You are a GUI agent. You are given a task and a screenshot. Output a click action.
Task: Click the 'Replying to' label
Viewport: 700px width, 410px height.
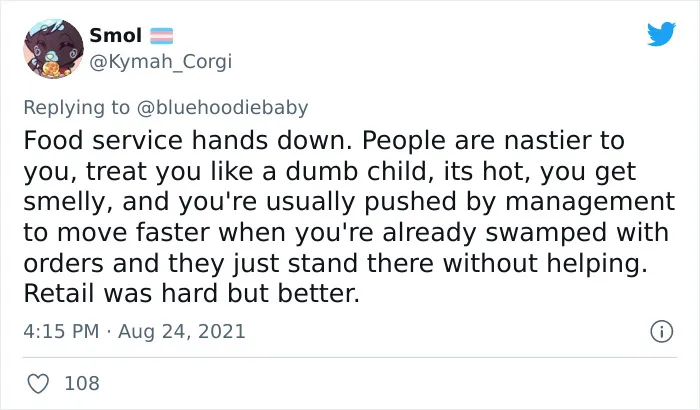pyautogui.click(x=76, y=108)
